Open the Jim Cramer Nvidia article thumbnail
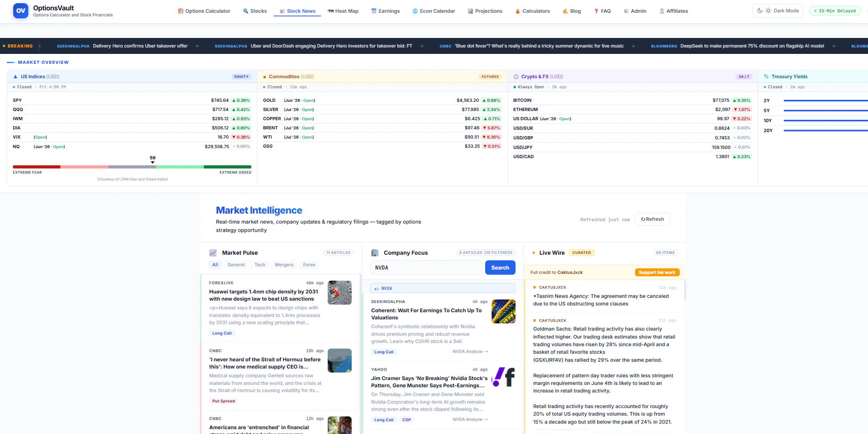Image resolution: width=868 pixels, height=434 pixels. point(504,377)
